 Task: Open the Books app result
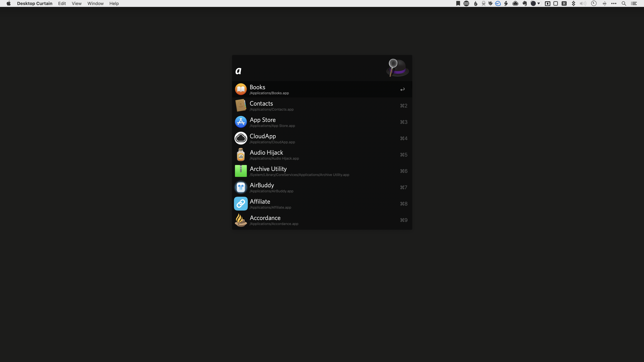pyautogui.click(x=322, y=89)
